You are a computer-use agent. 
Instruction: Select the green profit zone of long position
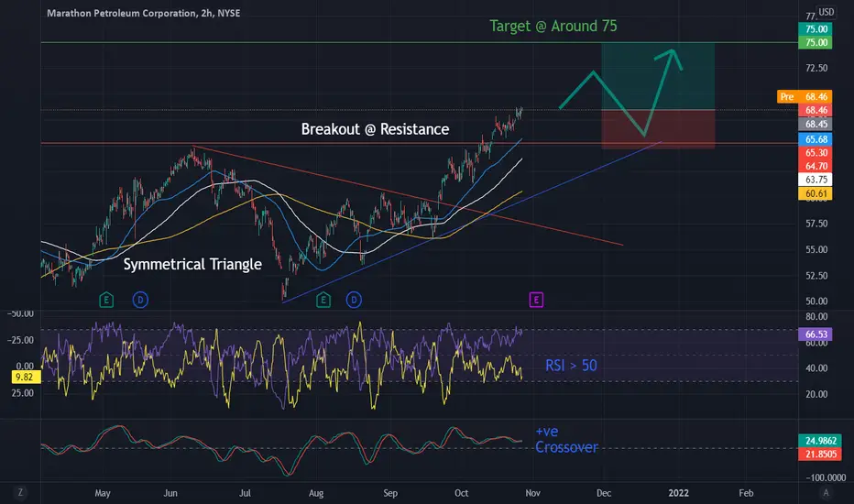[x=658, y=76]
